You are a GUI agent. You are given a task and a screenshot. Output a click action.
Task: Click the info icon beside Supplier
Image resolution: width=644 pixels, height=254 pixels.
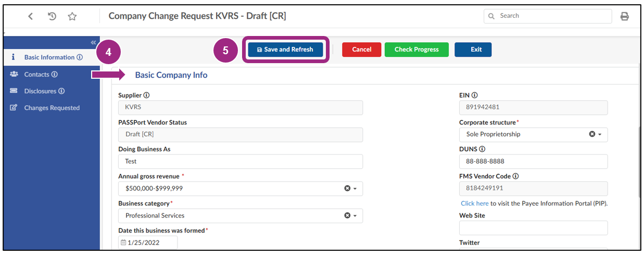click(x=146, y=95)
